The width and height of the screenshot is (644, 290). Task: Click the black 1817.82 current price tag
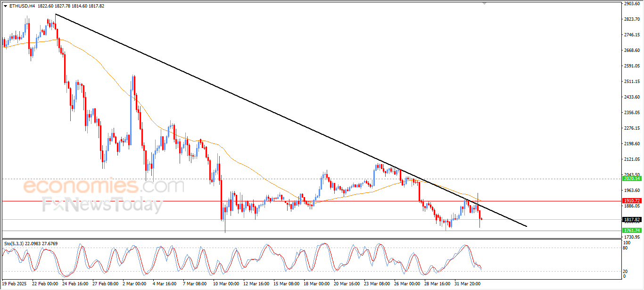click(631, 220)
